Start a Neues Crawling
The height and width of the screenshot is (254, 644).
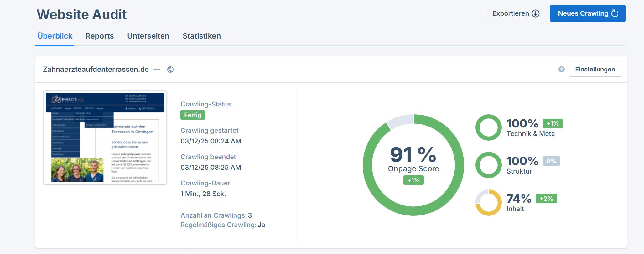(x=587, y=13)
